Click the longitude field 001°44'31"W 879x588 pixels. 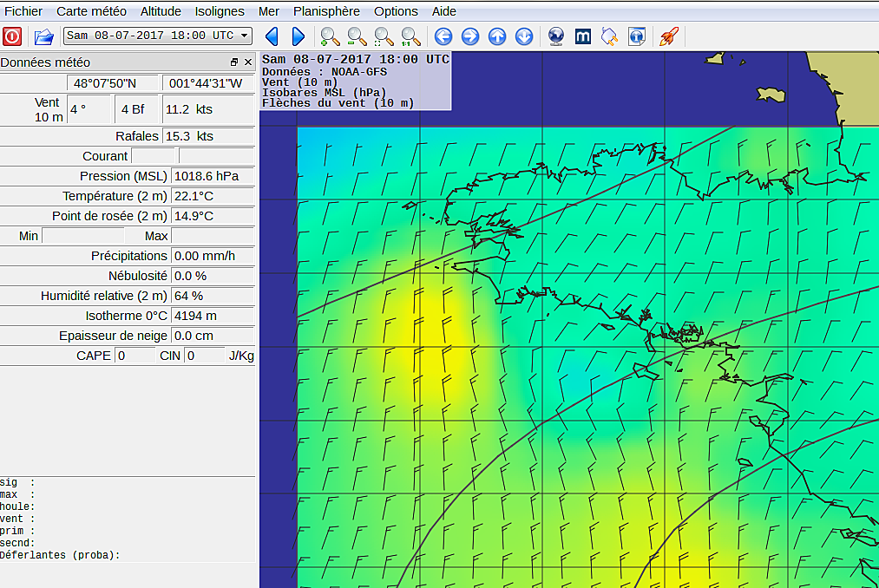(x=208, y=83)
